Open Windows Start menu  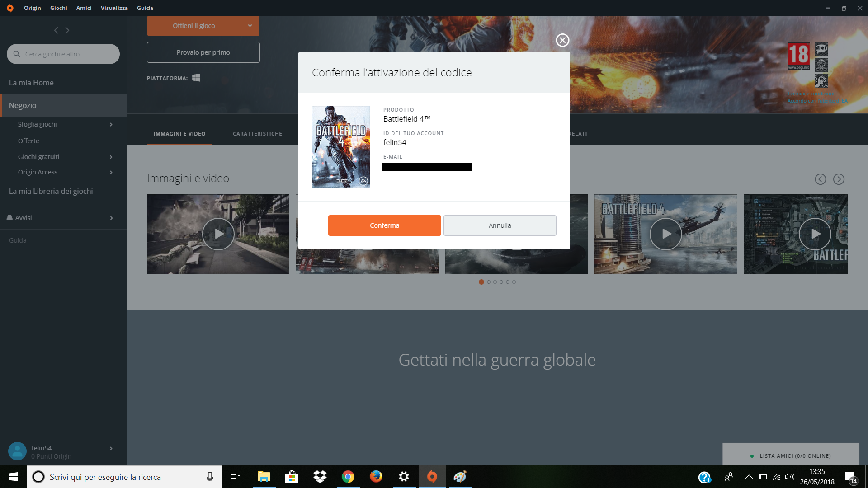pos(14,477)
